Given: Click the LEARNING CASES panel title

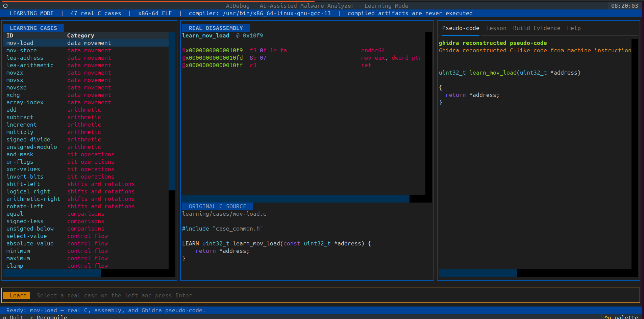Looking at the screenshot, I should click(33, 28).
